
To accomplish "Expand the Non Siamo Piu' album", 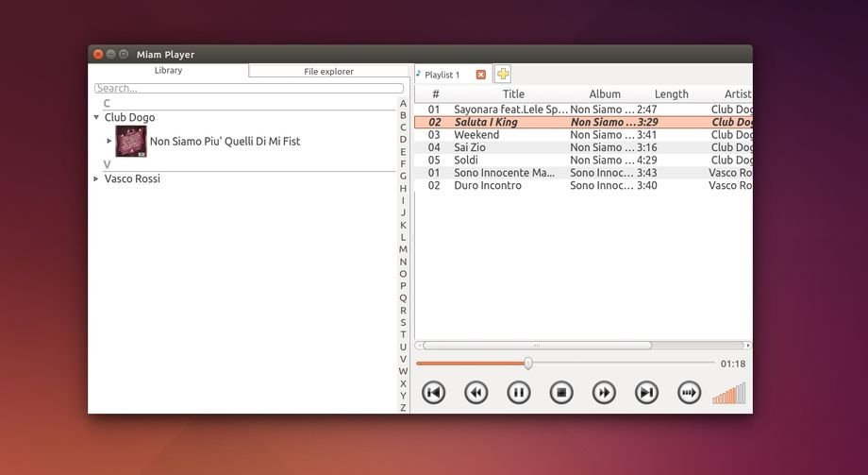I will 109,141.
